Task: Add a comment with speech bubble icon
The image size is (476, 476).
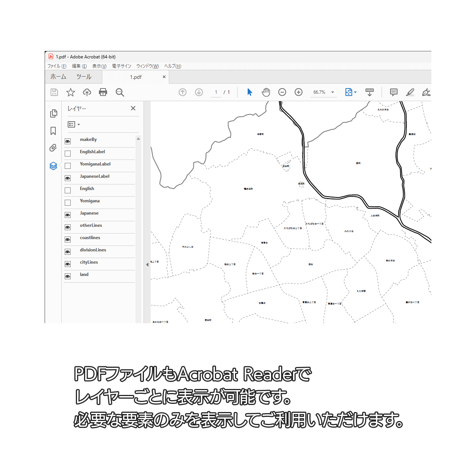Action: coord(394,92)
